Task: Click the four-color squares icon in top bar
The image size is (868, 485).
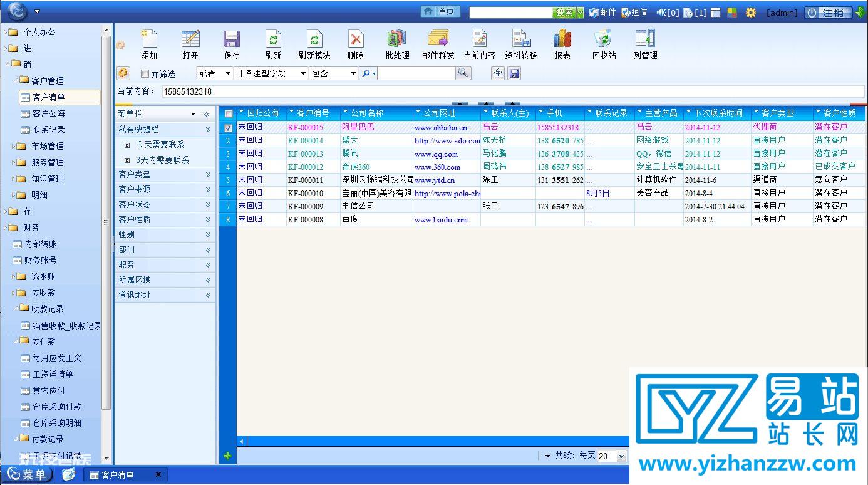Action: (732, 13)
